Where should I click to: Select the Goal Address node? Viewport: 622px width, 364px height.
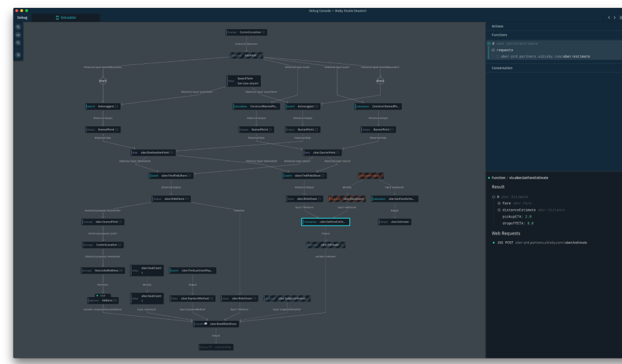tap(103, 301)
